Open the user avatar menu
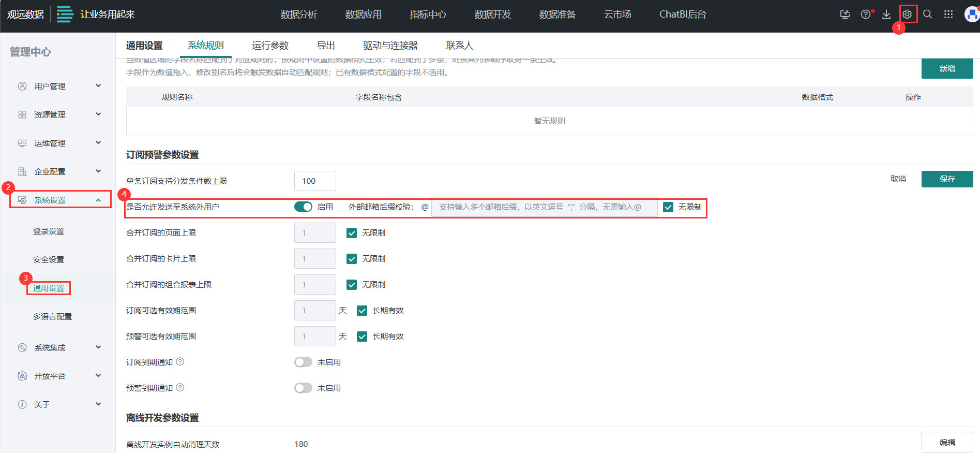This screenshot has height=453, width=980. [x=972, y=14]
